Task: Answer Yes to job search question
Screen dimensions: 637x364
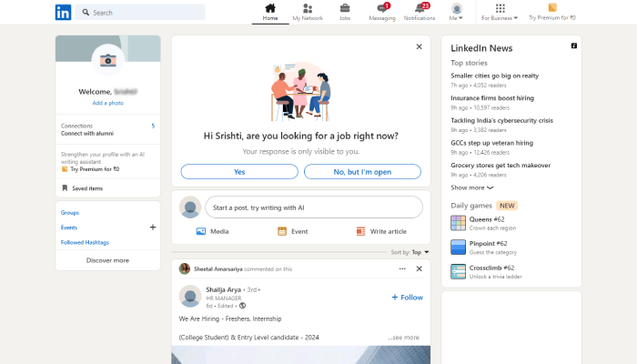Action: pos(239,172)
